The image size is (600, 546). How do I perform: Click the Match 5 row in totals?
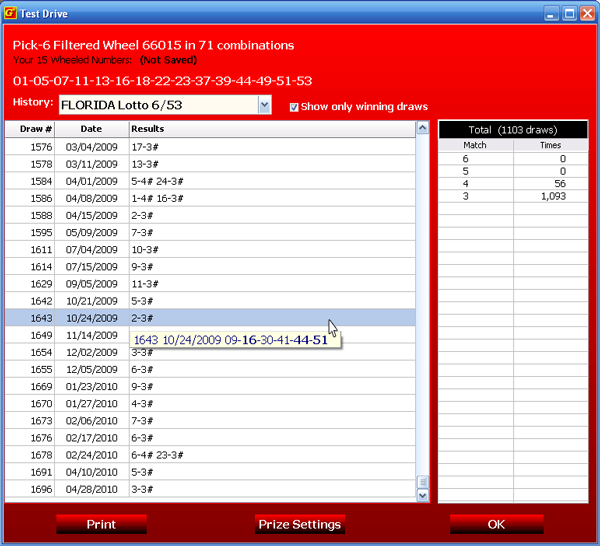tap(513, 171)
